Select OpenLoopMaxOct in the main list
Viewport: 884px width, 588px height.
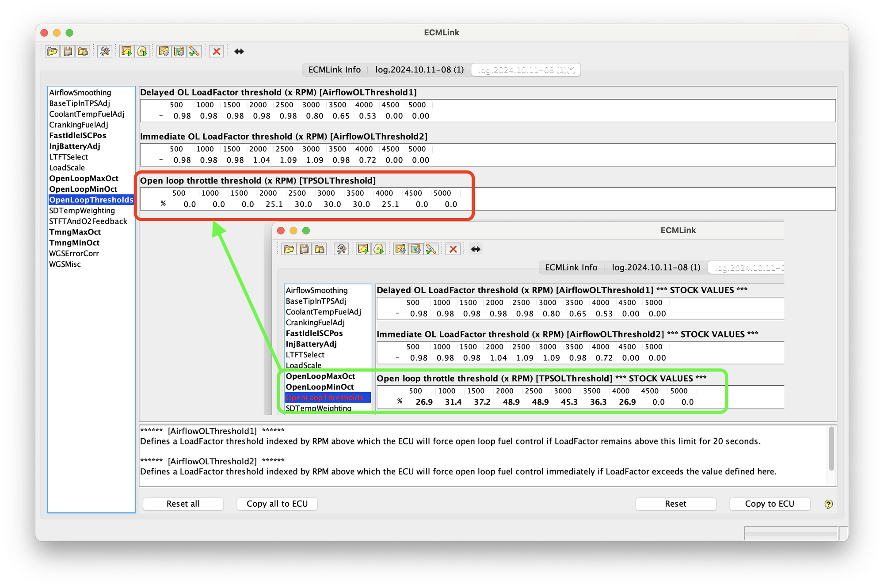(x=91, y=178)
